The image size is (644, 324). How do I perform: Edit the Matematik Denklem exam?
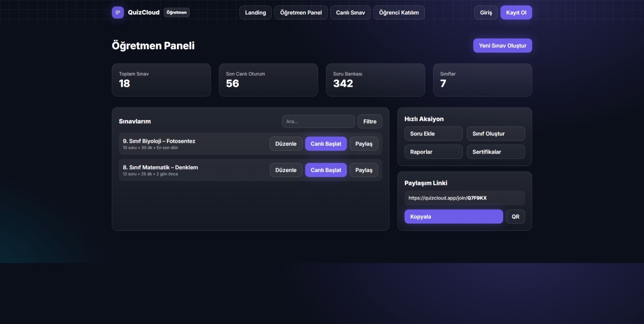click(286, 170)
